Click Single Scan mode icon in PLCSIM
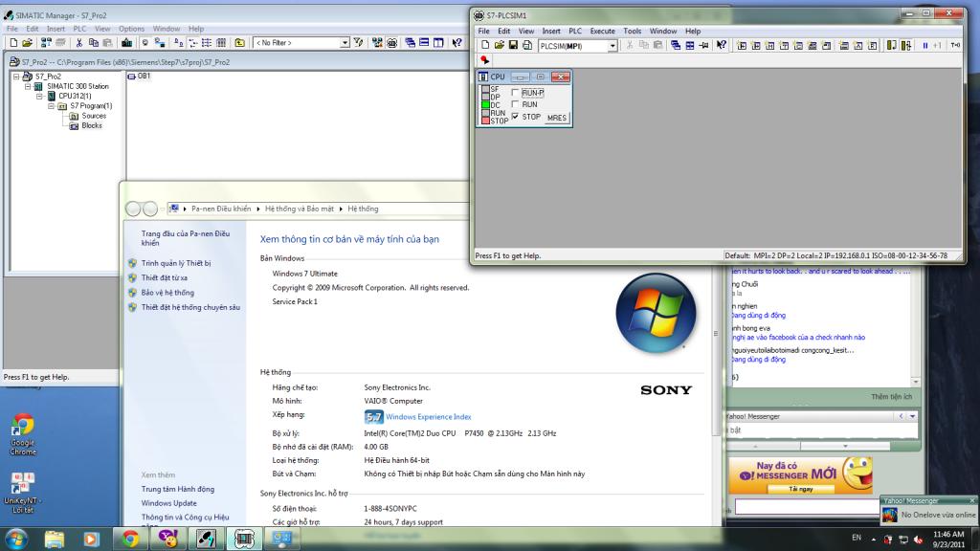Viewport: 980px width, 551px height. (x=891, y=45)
